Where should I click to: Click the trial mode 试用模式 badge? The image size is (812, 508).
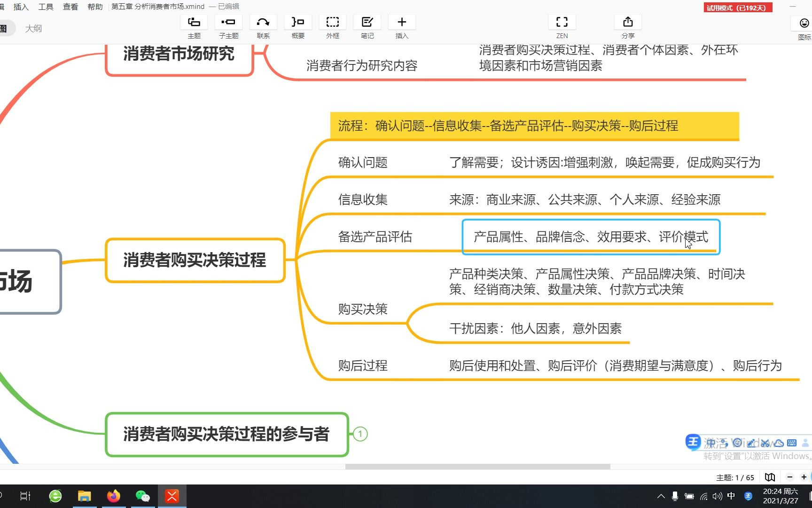pos(738,8)
